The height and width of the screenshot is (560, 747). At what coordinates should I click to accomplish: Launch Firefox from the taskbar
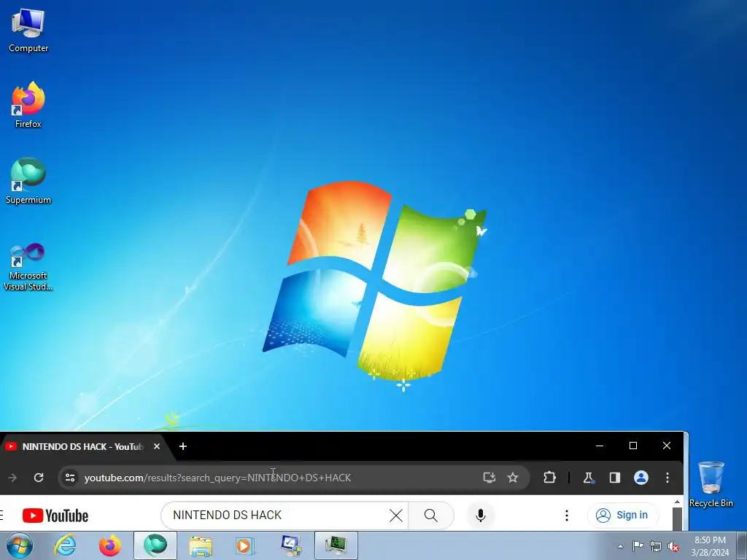(110, 545)
